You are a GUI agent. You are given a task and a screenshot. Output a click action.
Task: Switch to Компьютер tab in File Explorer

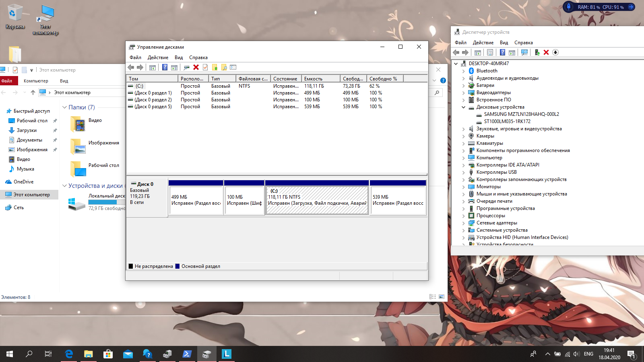pos(36,81)
